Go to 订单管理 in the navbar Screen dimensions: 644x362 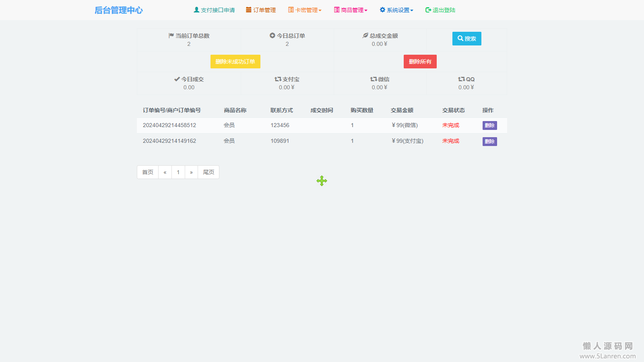pyautogui.click(x=261, y=10)
